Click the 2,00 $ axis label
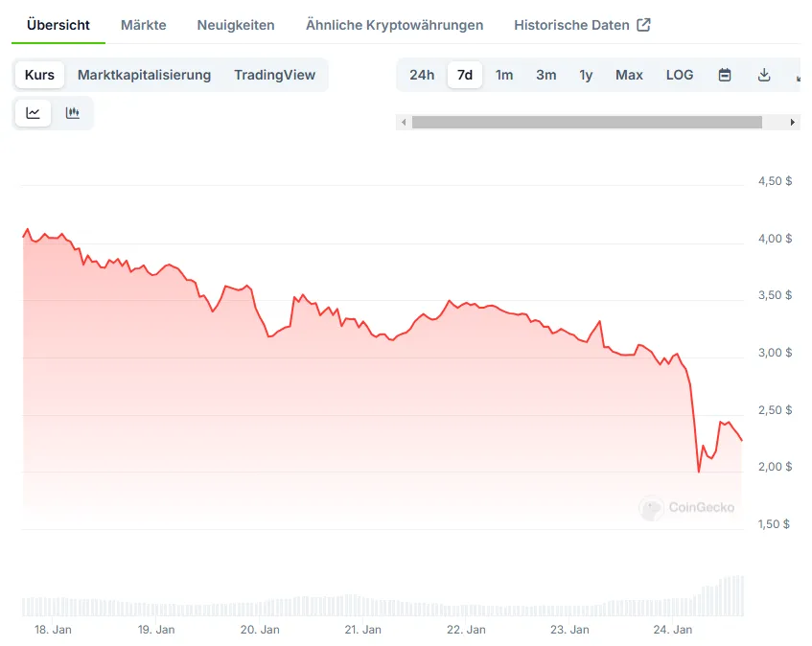 (775, 467)
